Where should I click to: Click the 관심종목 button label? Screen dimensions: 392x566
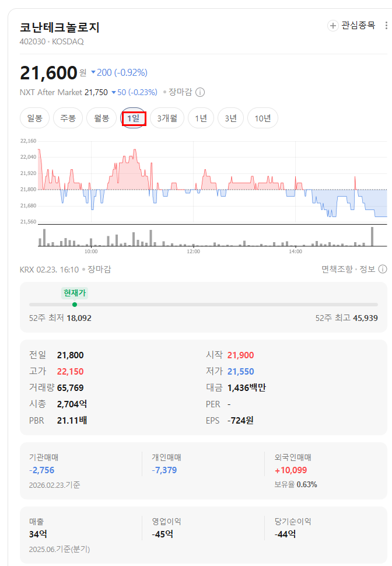(x=358, y=25)
